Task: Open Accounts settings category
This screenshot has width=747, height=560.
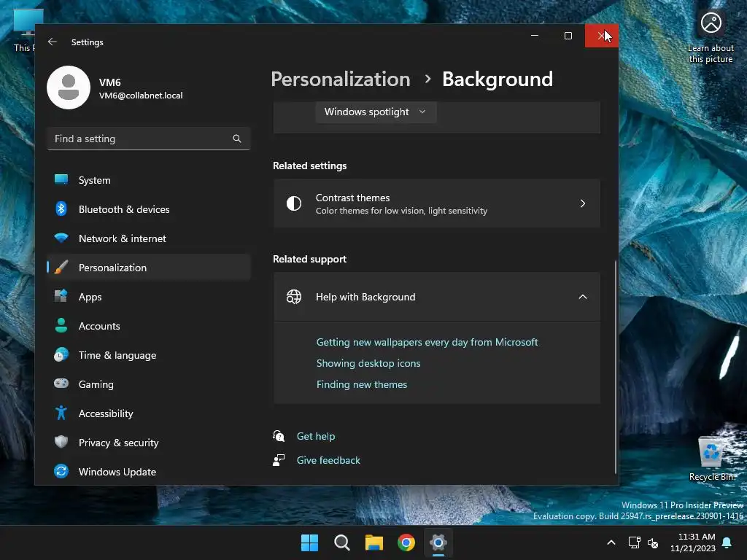Action: 149,326
